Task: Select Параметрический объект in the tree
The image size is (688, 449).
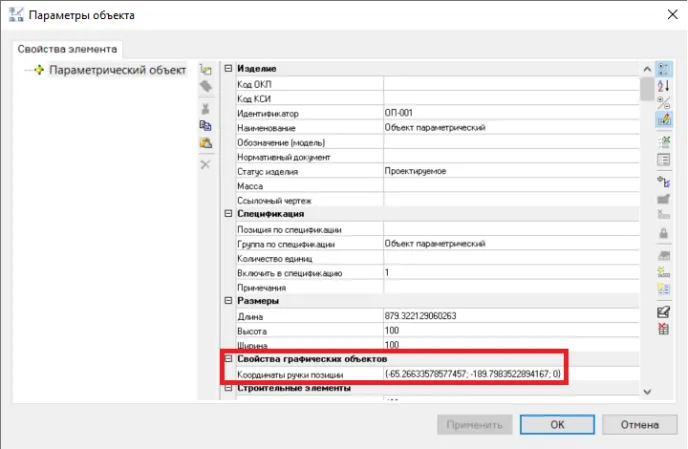Action: tap(117, 70)
